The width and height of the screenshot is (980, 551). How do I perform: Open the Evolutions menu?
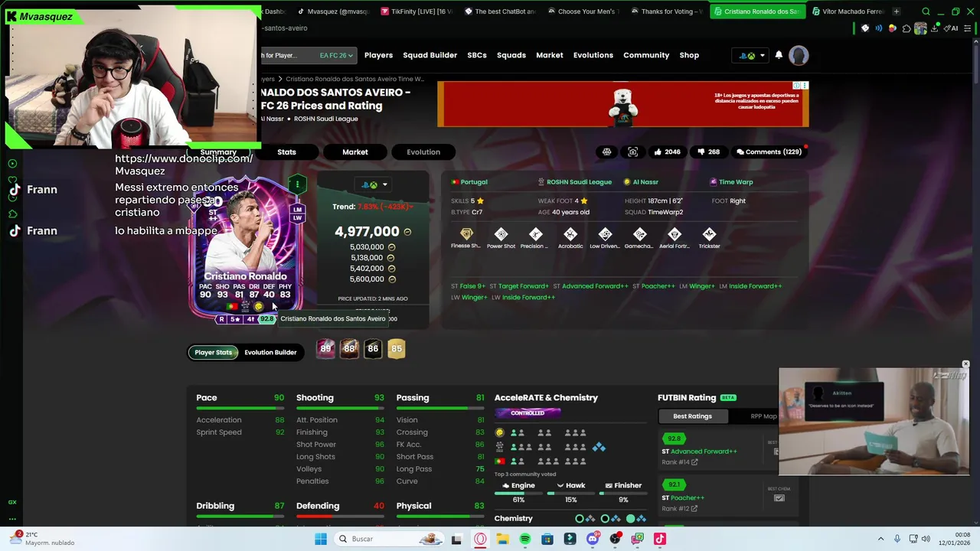(x=593, y=55)
